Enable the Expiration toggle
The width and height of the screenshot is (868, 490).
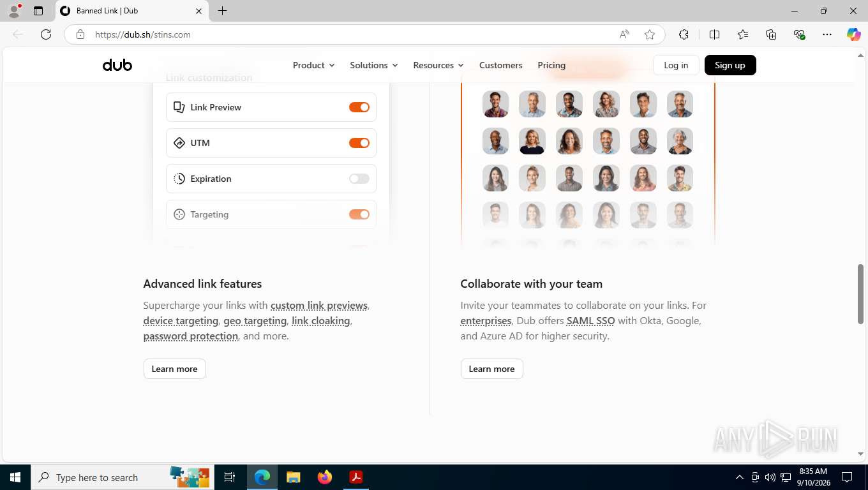359,179
